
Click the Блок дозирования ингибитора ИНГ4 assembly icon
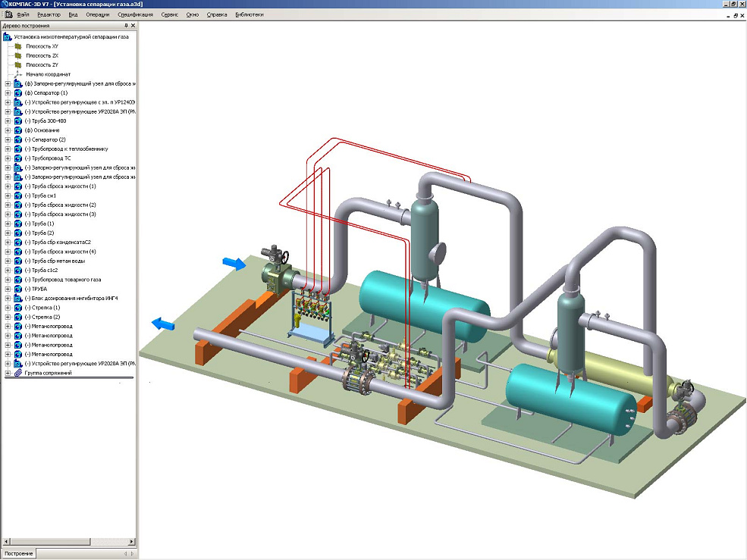(x=18, y=299)
